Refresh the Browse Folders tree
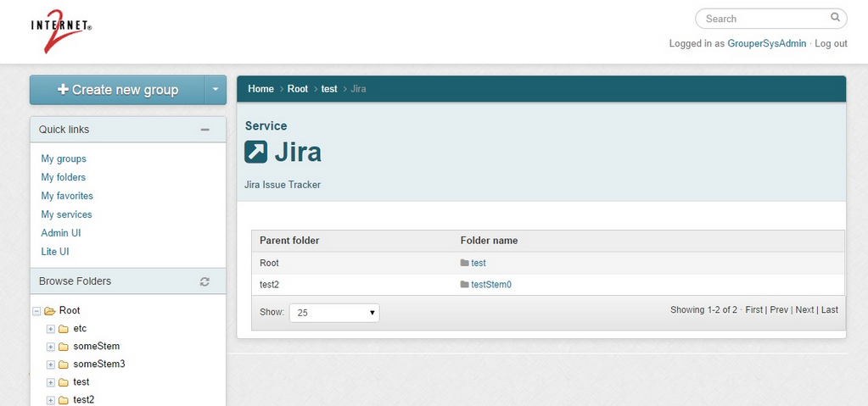 tap(204, 281)
